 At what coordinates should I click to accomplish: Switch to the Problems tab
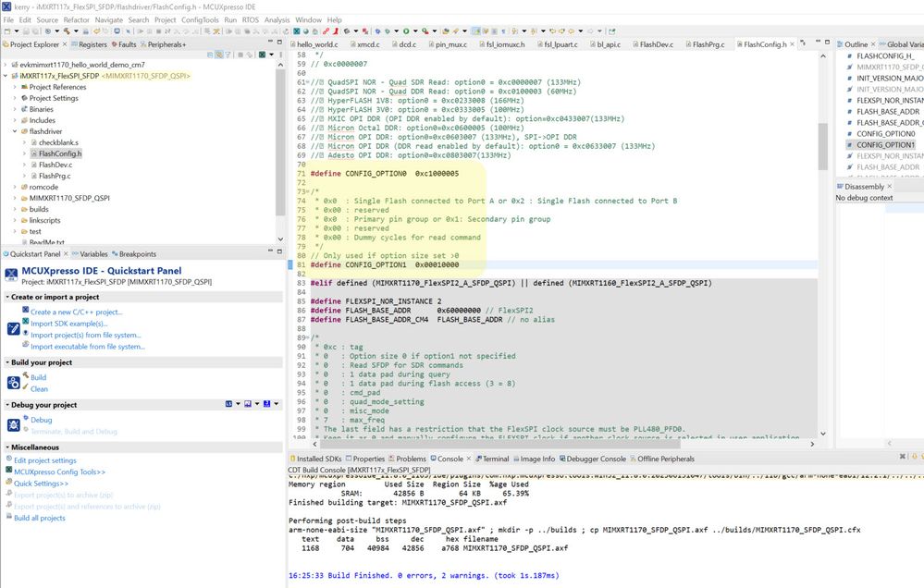coord(407,459)
